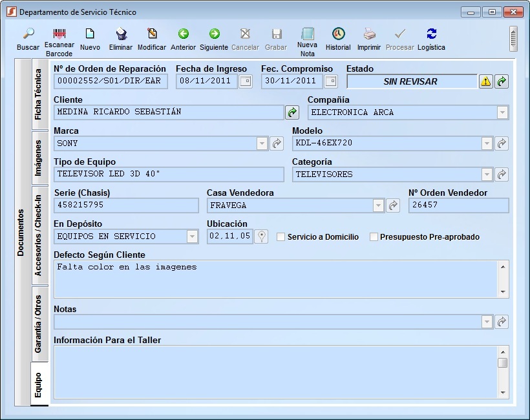
Task: Click up arrow of Defecto Según Cliente scrollbar
Action: click(503, 267)
